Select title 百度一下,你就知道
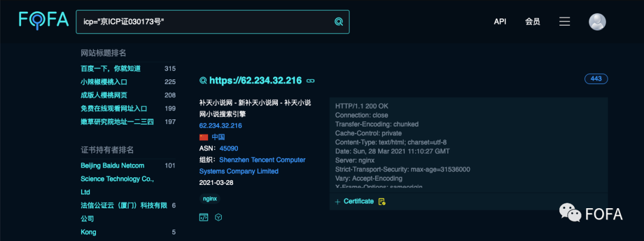 110,69
